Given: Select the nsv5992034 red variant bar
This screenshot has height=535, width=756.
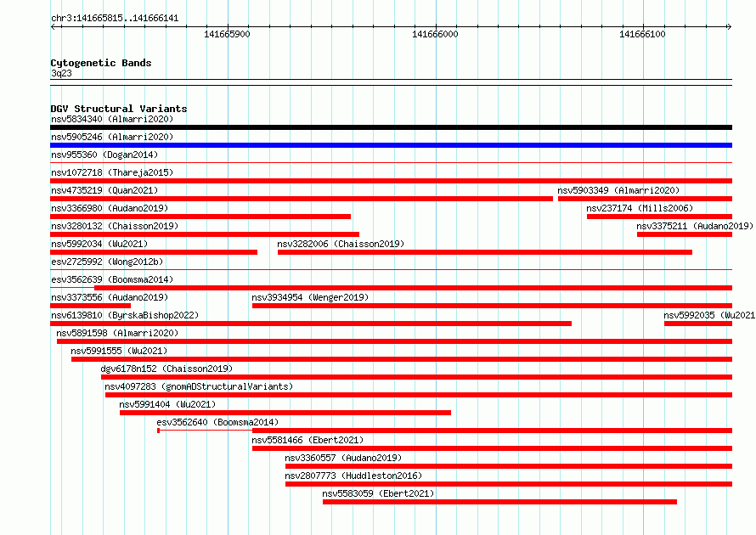Looking at the screenshot, I should 154,252.
